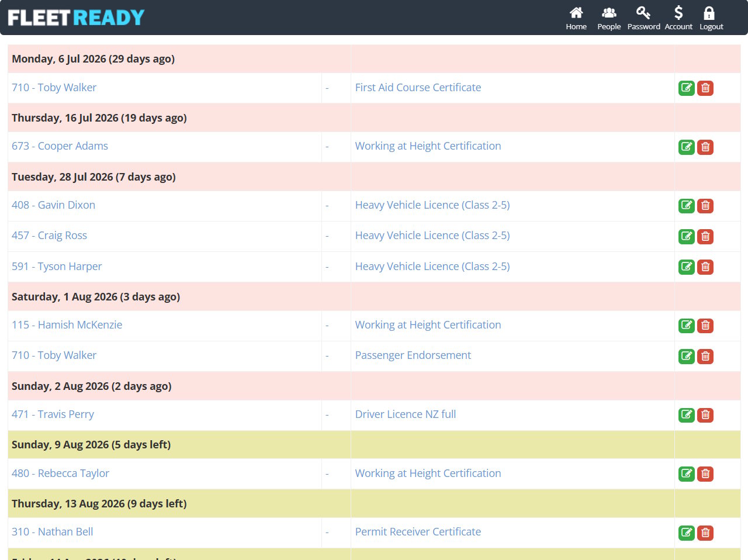
Task: Edit Nathan Bell's Permit Receiver Certificate
Action: tap(687, 533)
